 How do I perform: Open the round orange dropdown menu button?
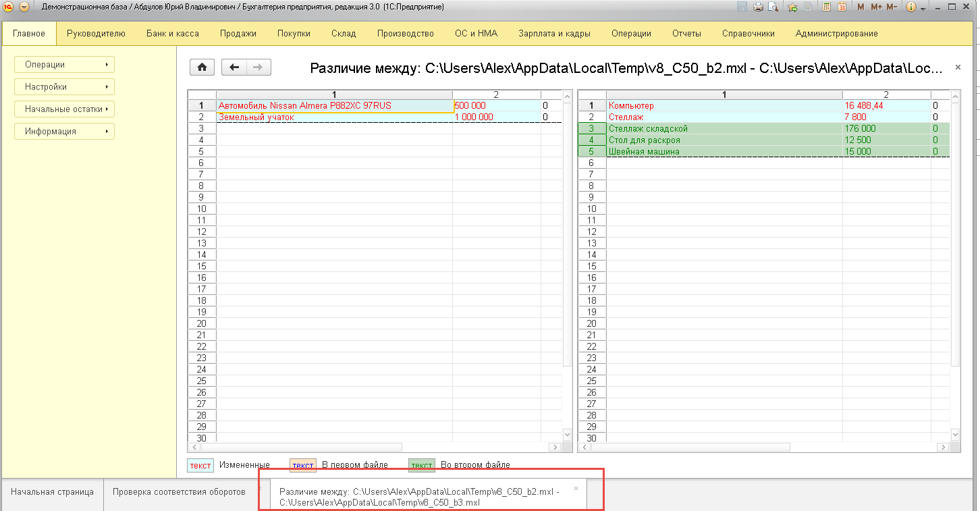coord(25,7)
